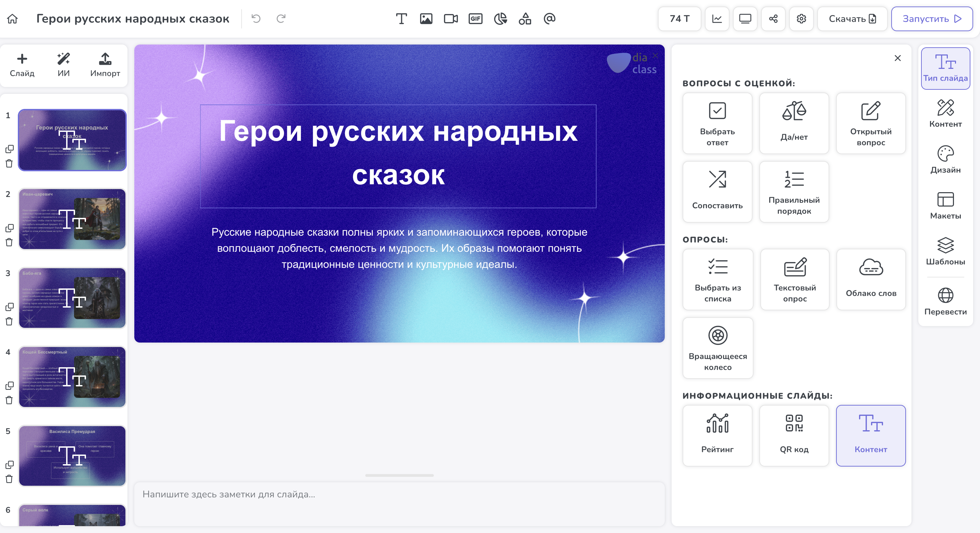This screenshot has height=533, width=980.
Task: Duplicate slide 2
Action: pos(10,228)
